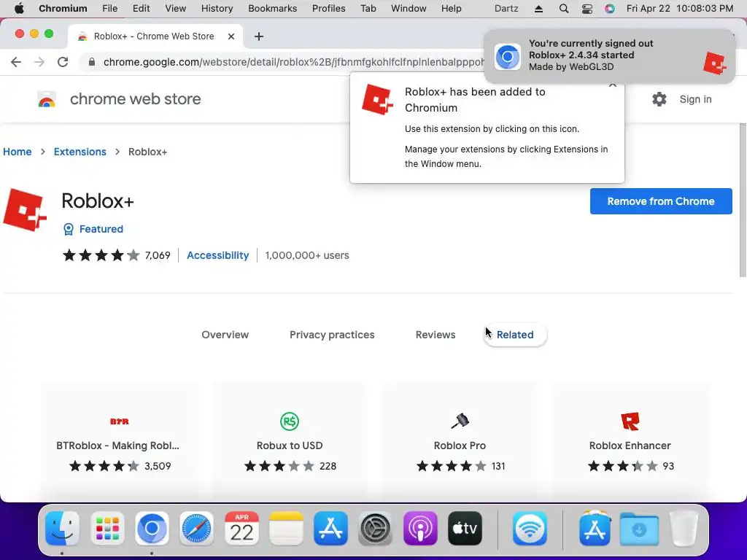Image resolution: width=747 pixels, height=560 pixels.
Task: Open the Help menu
Action: tap(451, 9)
